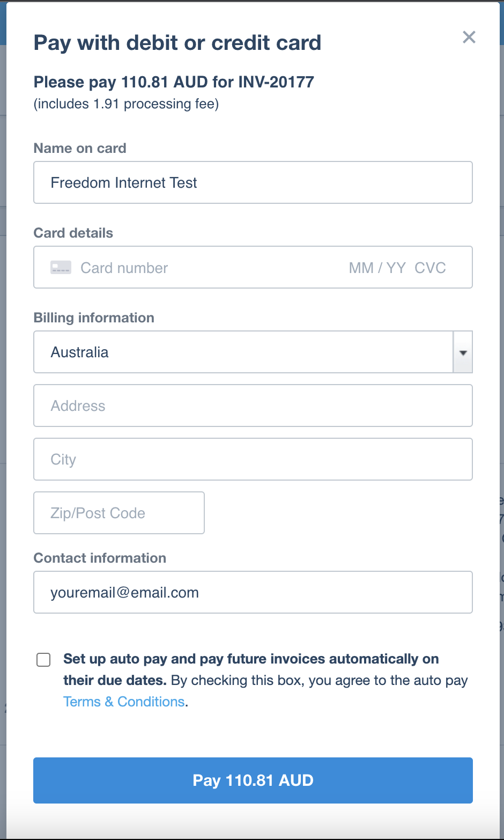Image resolution: width=504 pixels, height=840 pixels.
Task: Focus the Address input field
Action: [253, 406]
